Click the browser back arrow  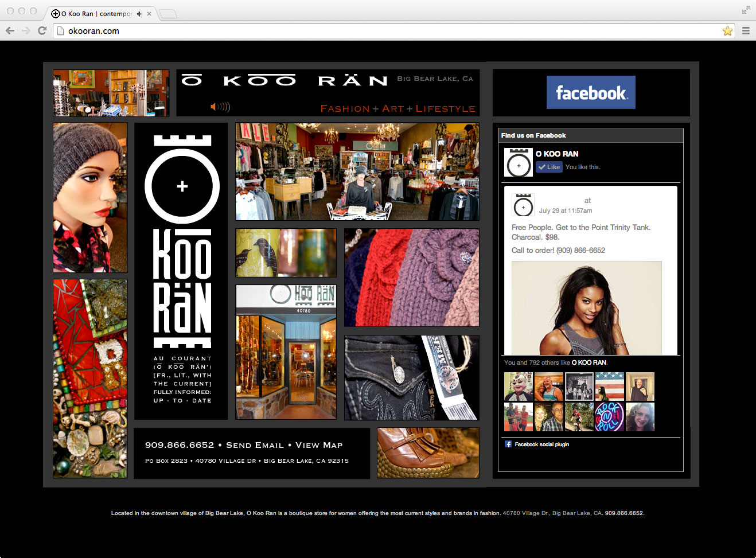click(x=10, y=31)
